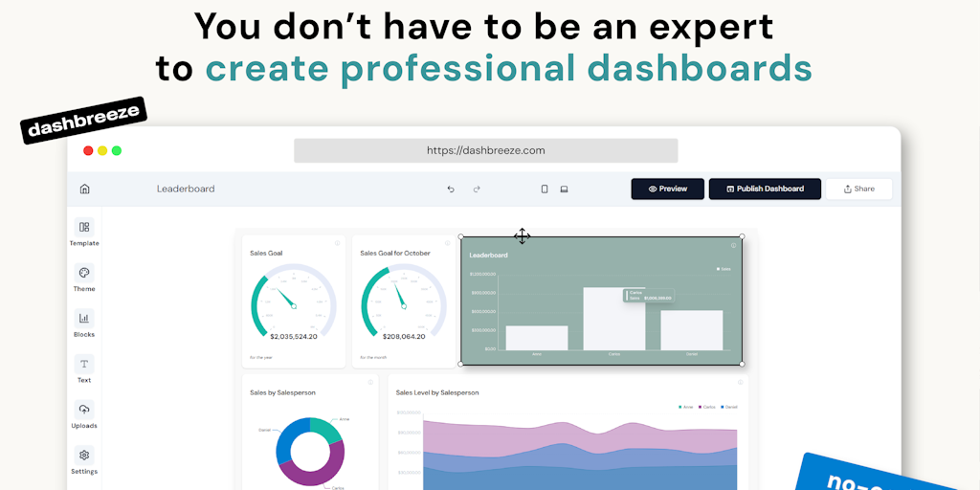Click top-right resize handle of Leaderboard widget
The image size is (980, 490).
pos(742,237)
